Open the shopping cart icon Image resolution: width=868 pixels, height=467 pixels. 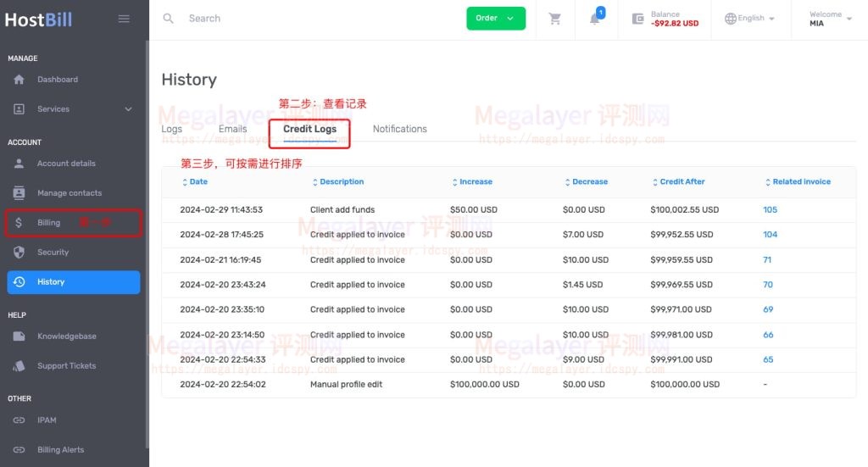[555, 19]
